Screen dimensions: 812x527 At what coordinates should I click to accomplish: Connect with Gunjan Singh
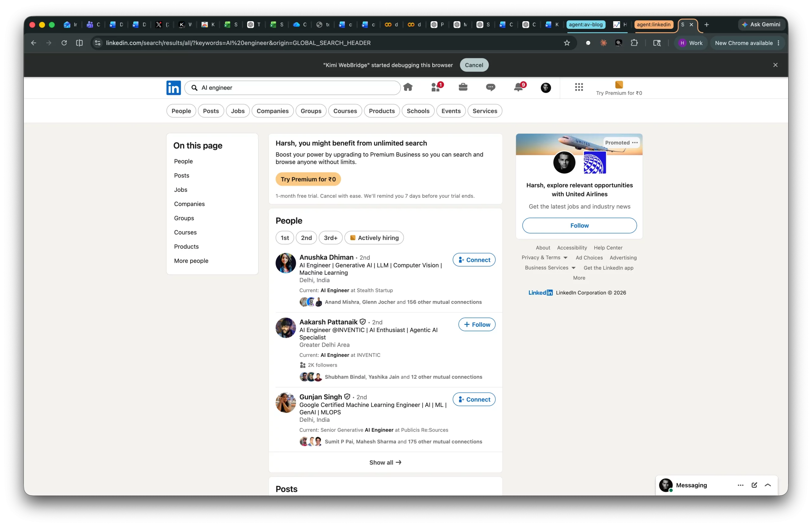tap(474, 399)
